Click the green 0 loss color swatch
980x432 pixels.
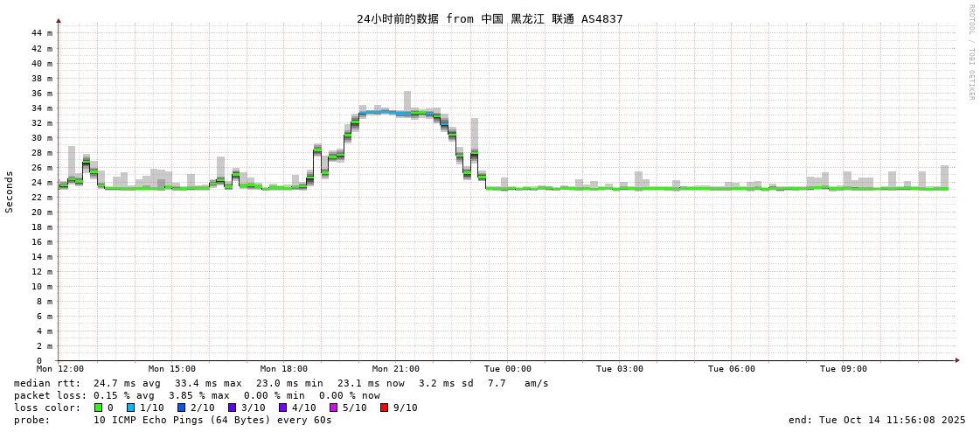click(x=98, y=408)
